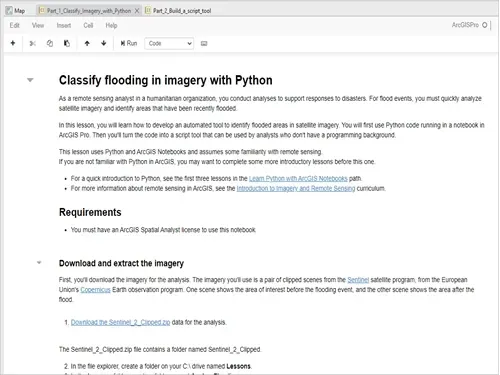The height and width of the screenshot is (375, 500).
Task: Click the Spatial Analyst license requirement bullet
Action: [163, 230]
